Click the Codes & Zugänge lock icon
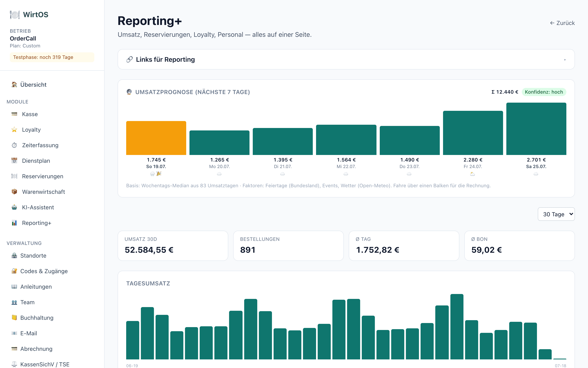The height and width of the screenshot is (368, 588). (x=14, y=271)
